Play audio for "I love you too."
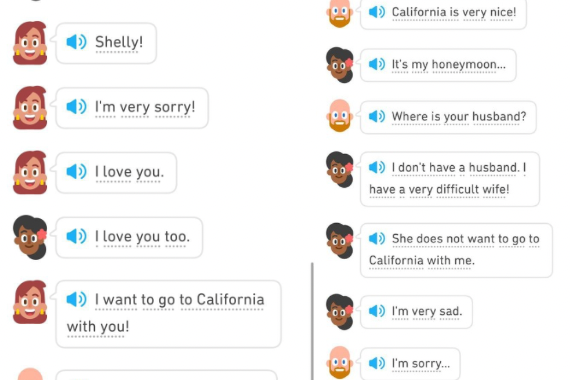Viewport: 570px width, 380px height. (x=76, y=236)
